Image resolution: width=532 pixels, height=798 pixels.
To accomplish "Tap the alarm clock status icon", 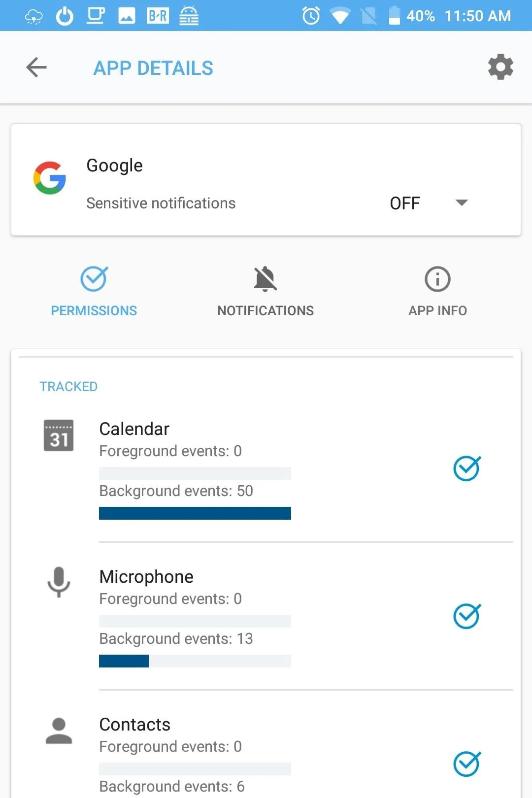I will pos(311,16).
